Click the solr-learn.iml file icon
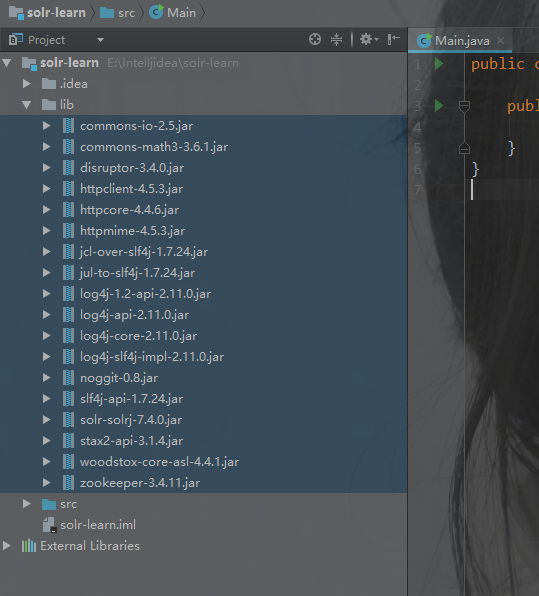 (x=49, y=525)
